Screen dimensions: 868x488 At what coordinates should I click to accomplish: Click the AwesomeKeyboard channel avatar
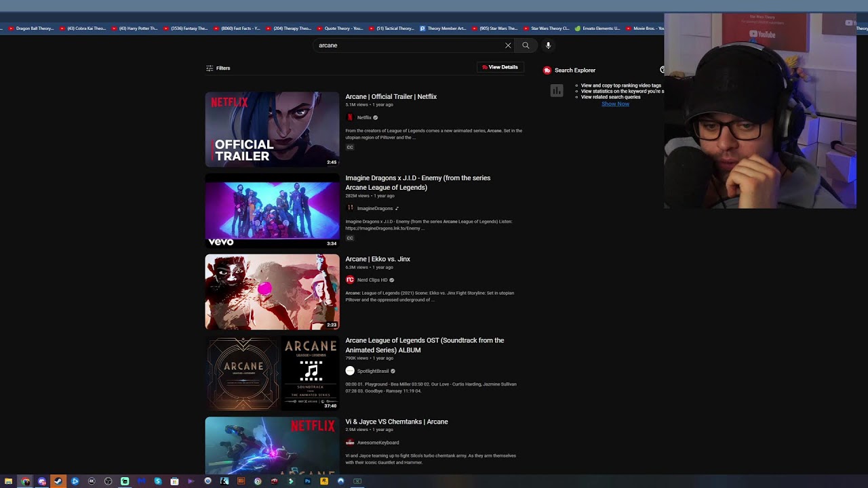350,443
